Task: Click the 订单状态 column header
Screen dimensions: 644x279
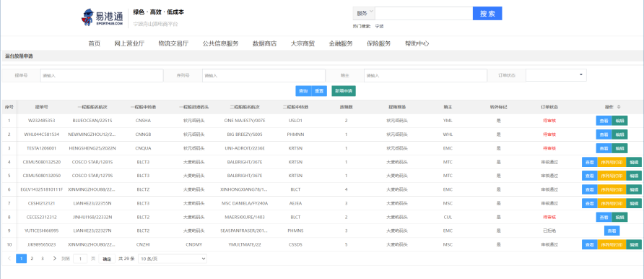Action: pos(549,107)
